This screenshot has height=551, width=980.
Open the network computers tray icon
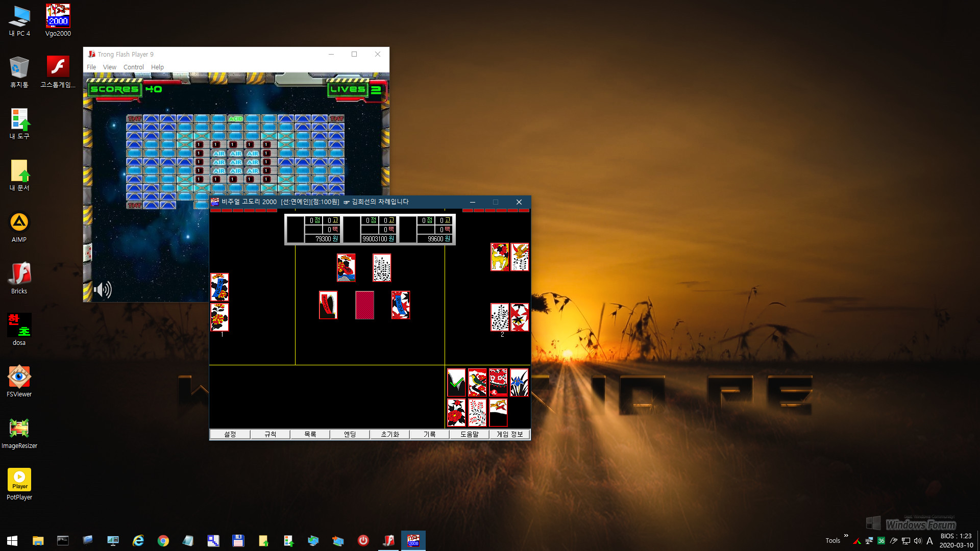coord(869,541)
